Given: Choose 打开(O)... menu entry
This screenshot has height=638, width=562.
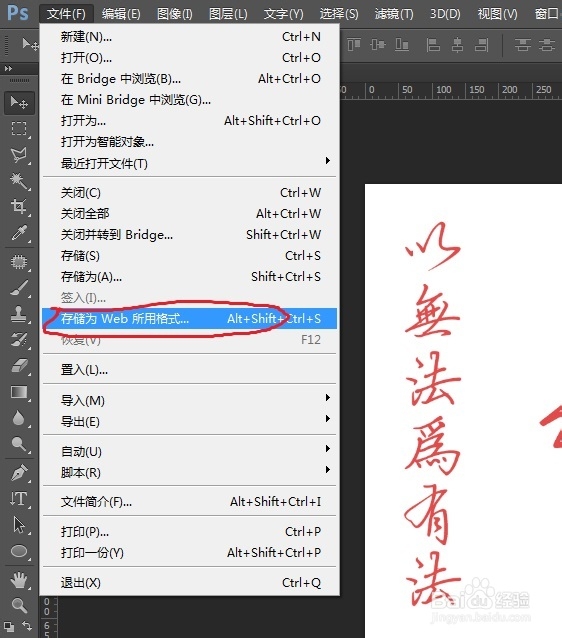Looking at the screenshot, I should (190, 58).
